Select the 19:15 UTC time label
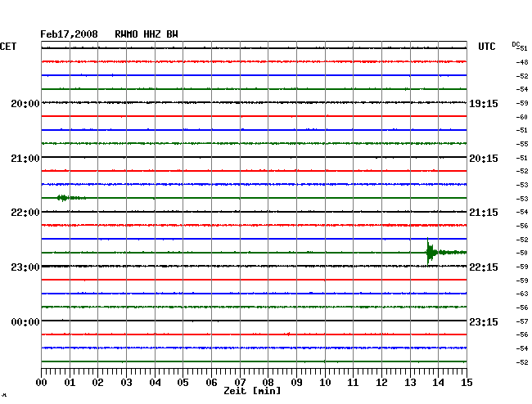Viewport: 532px width, 404px height. coord(484,103)
